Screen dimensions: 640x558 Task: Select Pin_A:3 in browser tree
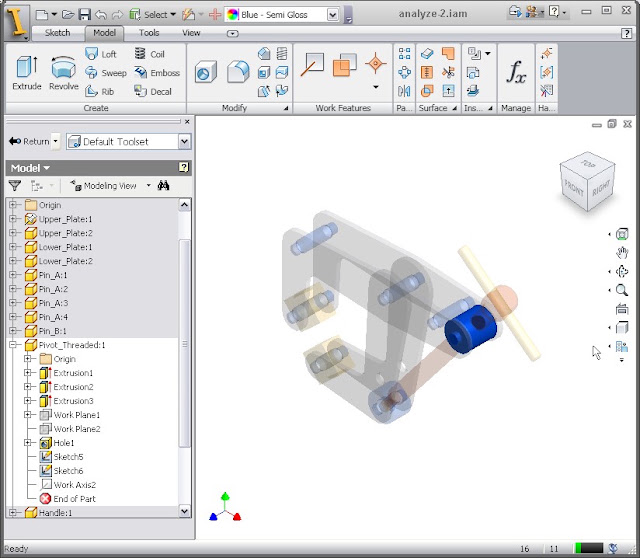pyautogui.click(x=53, y=303)
